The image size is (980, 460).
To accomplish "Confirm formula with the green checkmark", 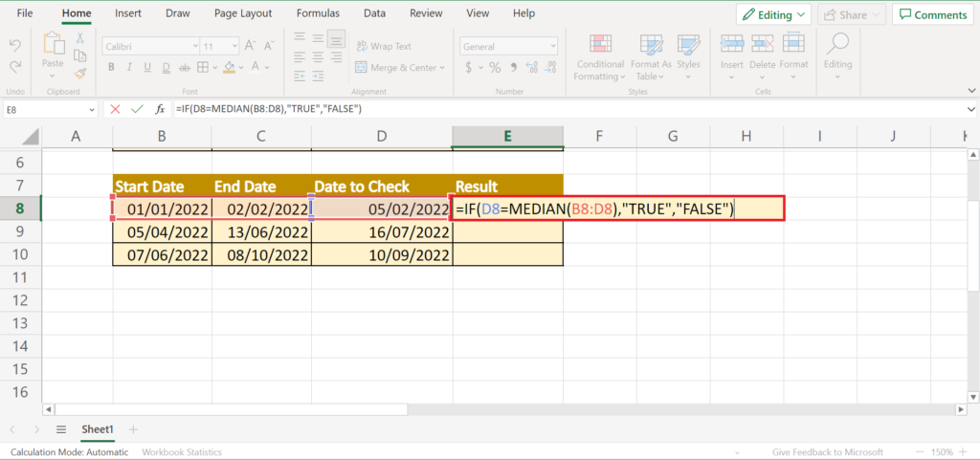I will point(137,109).
